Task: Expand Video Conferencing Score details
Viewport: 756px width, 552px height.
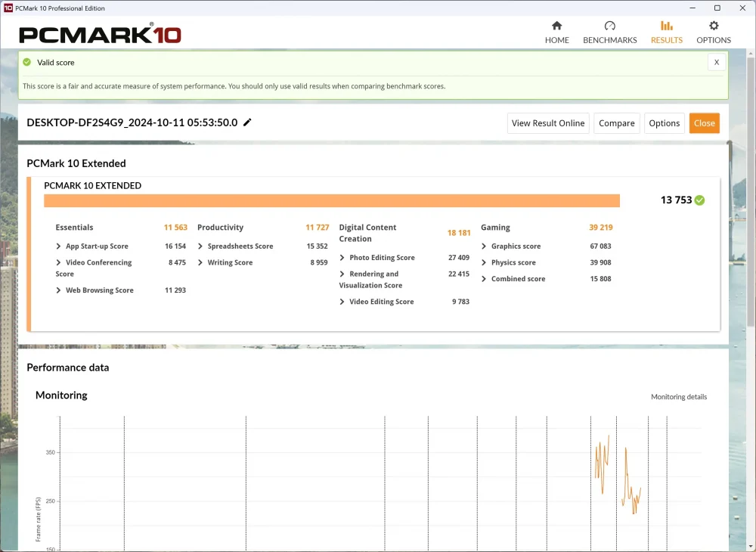Action: click(x=58, y=262)
